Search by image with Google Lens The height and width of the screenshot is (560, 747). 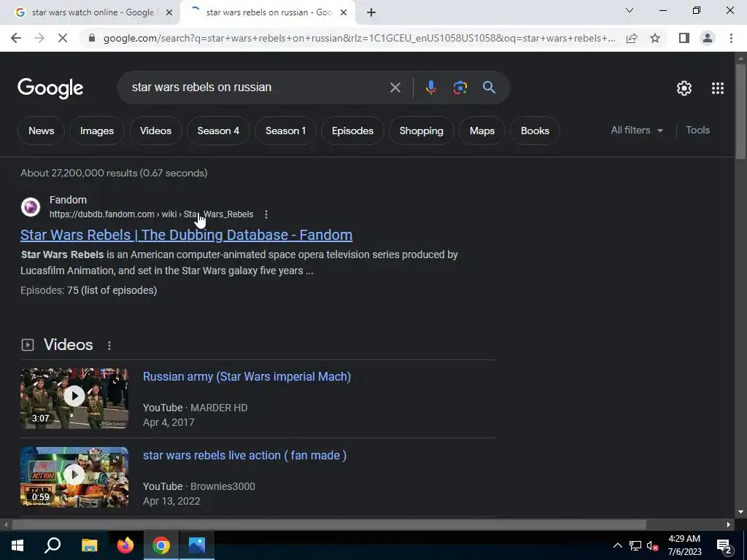pyautogui.click(x=460, y=87)
